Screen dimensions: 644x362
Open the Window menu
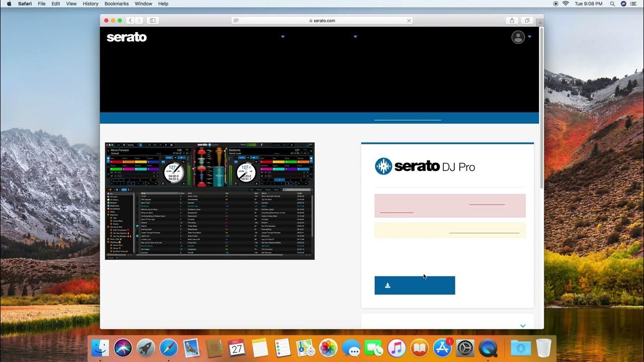tap(143, 4)
